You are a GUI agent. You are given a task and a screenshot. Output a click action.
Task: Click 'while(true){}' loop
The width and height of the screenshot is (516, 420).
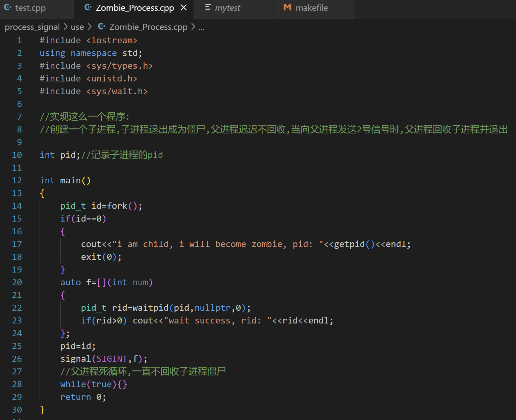pos(94,384)
